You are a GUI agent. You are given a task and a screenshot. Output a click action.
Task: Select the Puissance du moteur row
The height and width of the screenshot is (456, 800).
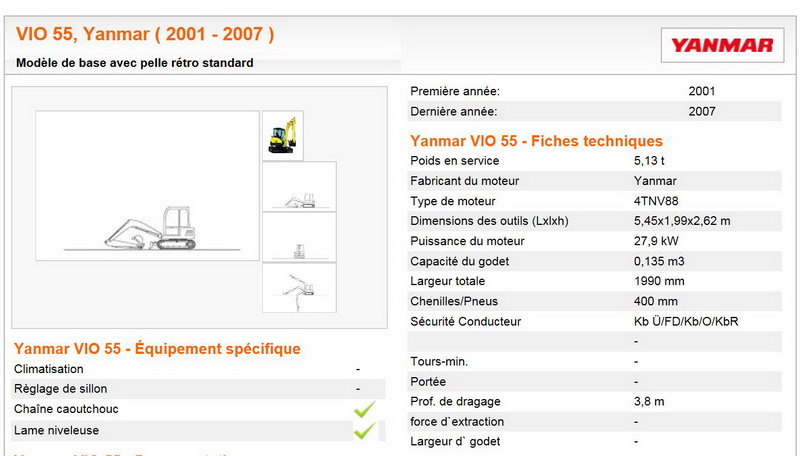pos(595,241)
